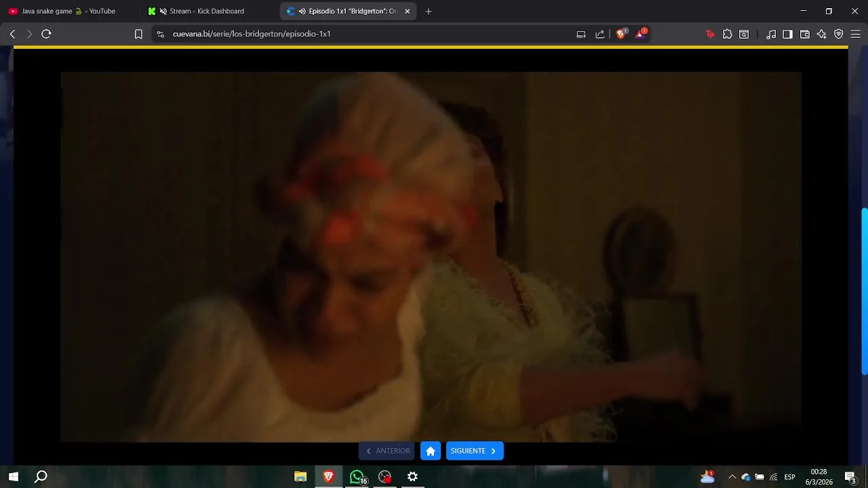Share this page icon
The height and width of the screenshot is (488, 868).
pos(600,34)
